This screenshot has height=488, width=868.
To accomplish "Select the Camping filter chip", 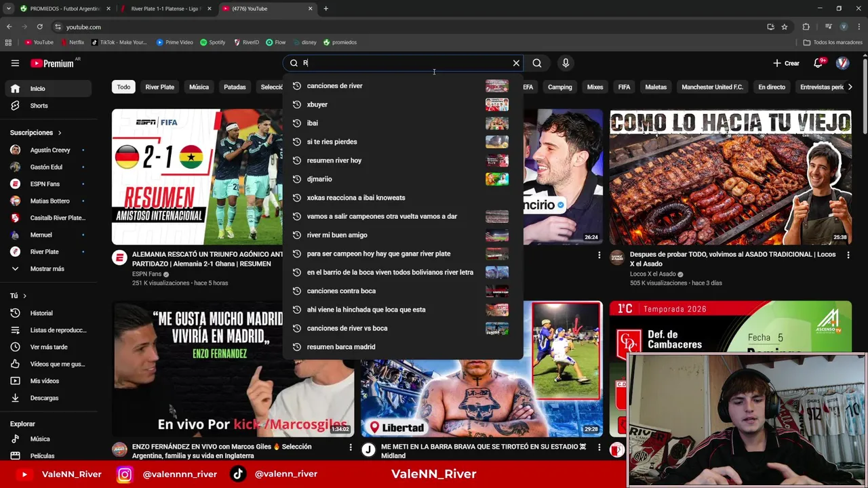I will [559, 87].
